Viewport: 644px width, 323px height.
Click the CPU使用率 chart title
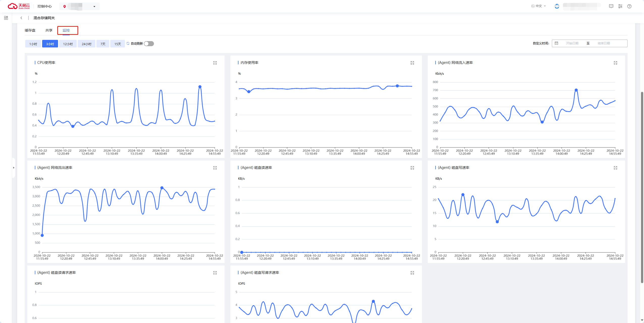tap(46, 63)
